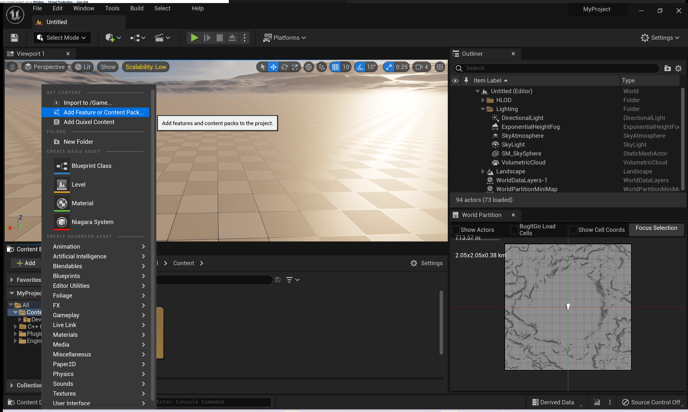Click the Scalability: Low warning button

click(146, 67)
